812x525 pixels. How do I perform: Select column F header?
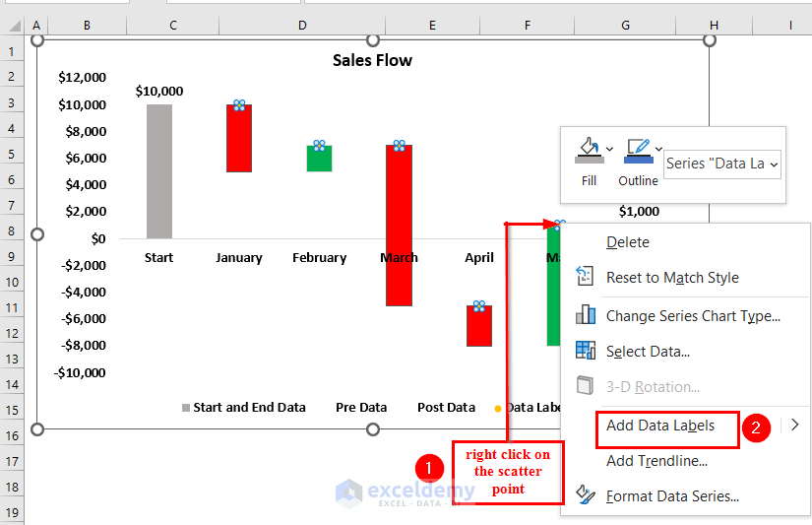pos(528,25)
